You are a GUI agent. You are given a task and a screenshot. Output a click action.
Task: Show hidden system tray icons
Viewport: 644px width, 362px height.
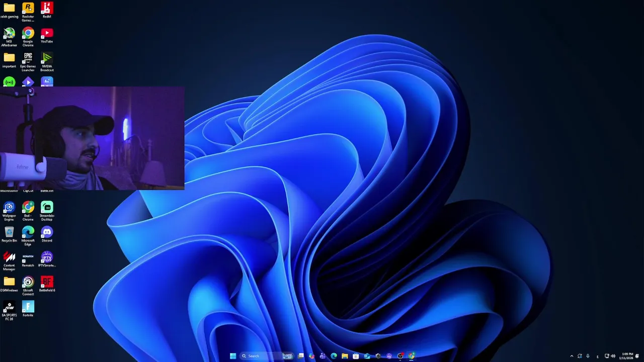pos(572,356)
